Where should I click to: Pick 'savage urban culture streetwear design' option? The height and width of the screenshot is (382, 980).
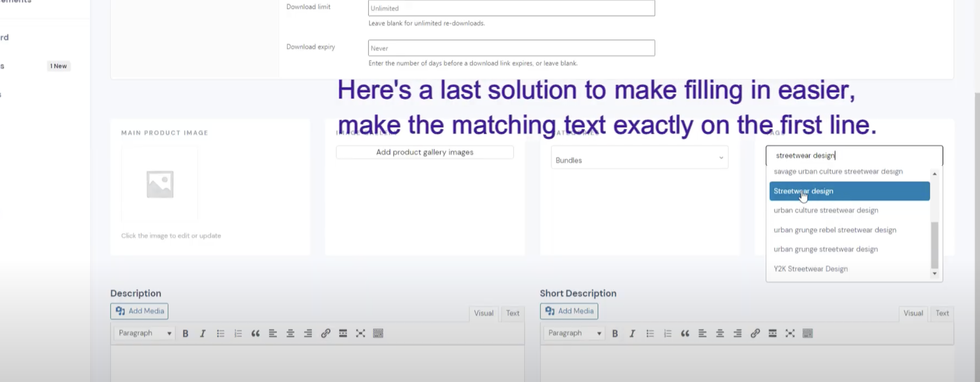point(849,172)
